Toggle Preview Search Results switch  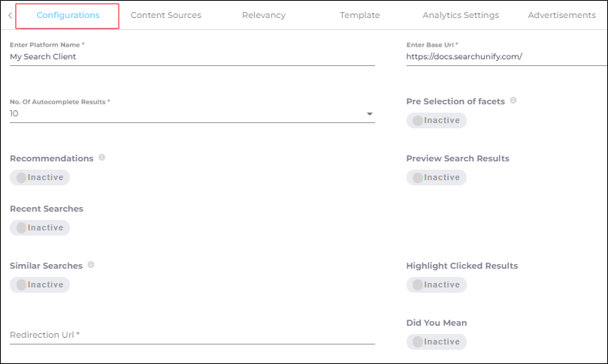[436, 178]
